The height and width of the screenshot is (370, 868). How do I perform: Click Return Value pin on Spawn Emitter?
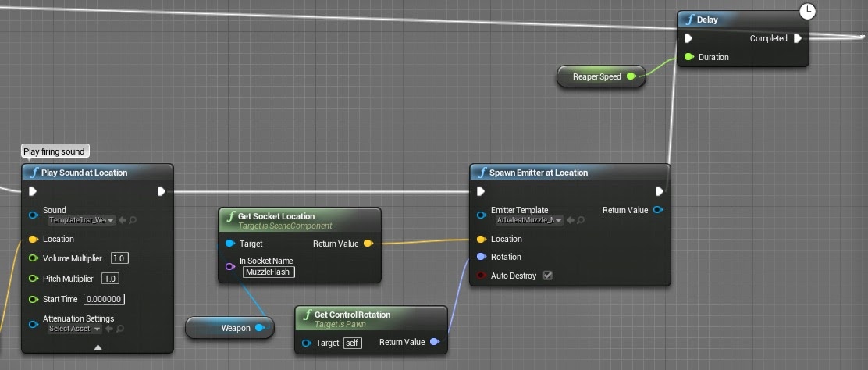658,210
